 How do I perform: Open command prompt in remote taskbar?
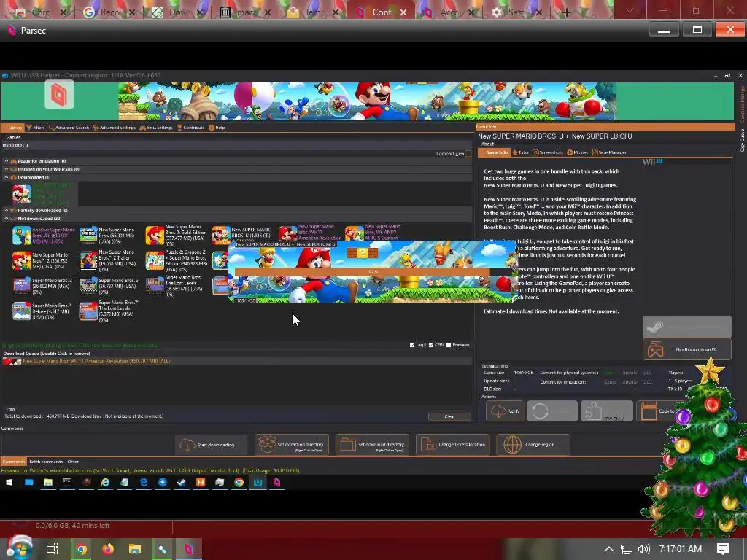(x=67, y=483)
